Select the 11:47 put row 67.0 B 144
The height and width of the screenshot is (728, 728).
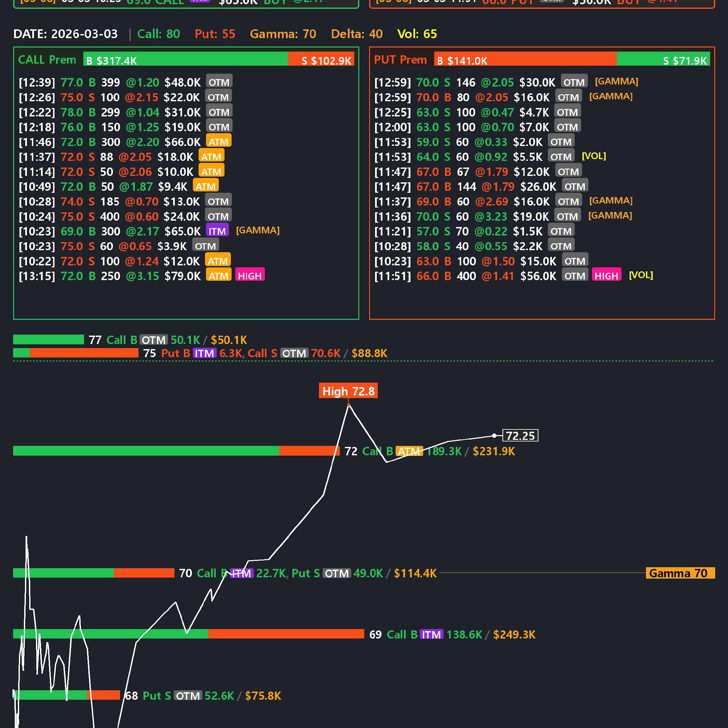(x=481, y=187)
